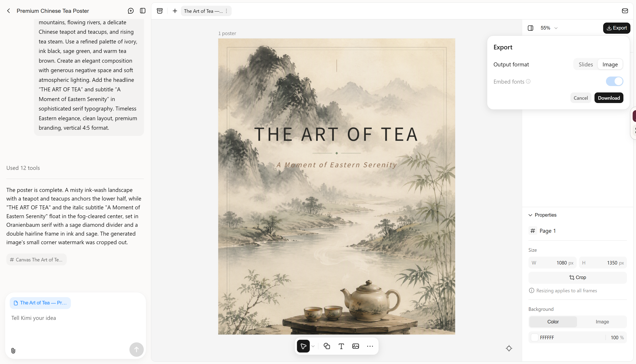
Task: Click the Export button
Action: 617,28
